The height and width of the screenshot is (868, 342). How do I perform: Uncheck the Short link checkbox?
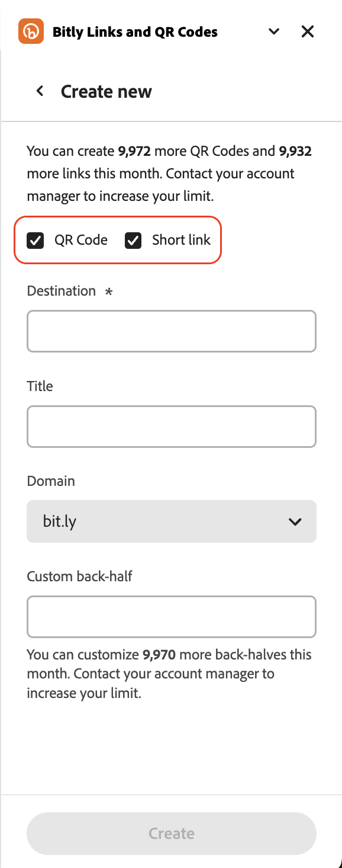tap(133, 241)
